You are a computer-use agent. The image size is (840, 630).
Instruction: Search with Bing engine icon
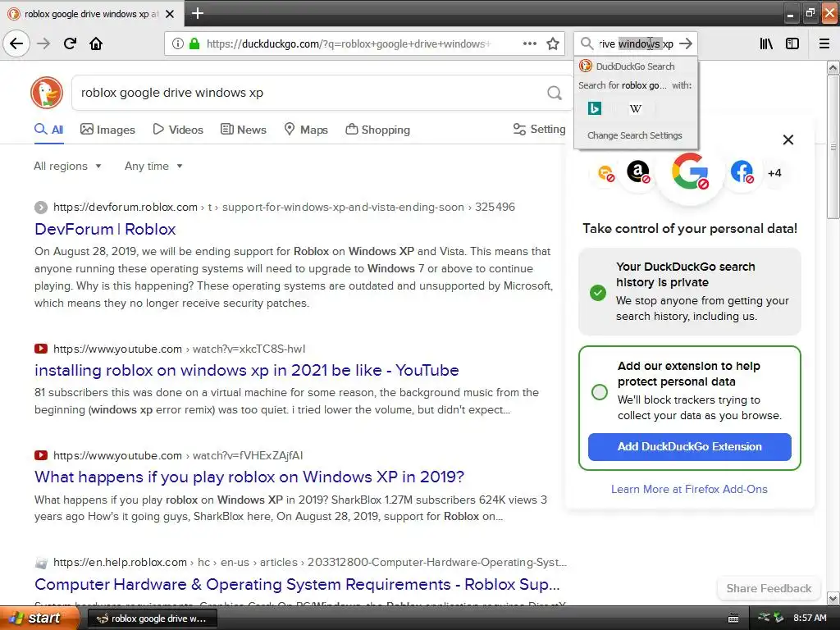pyautogui.click(x=595, y=109)
